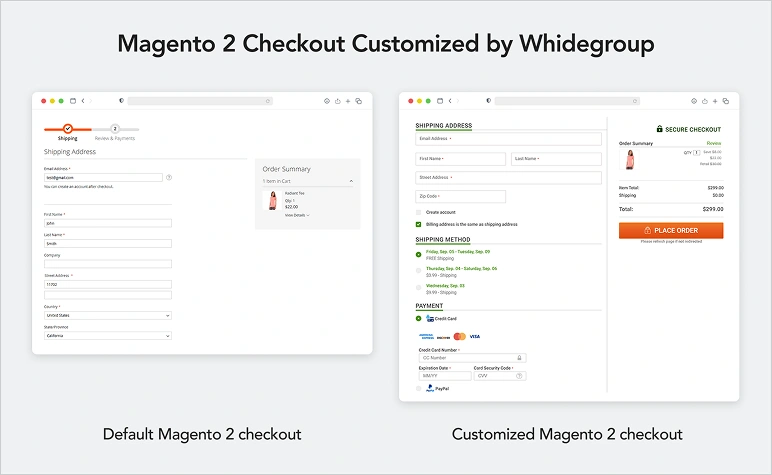Click the help question mark next to Email Address
772x475 pixels.
[x=169, y=177]
